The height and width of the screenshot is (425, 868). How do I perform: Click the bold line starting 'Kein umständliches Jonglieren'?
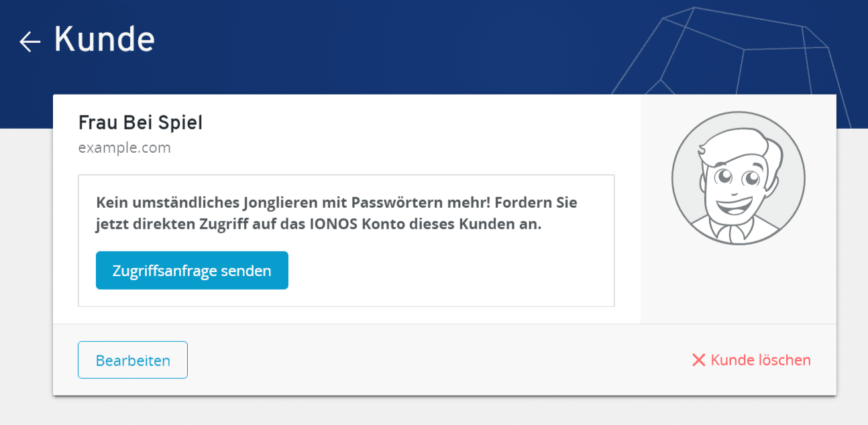pos(336,202)
